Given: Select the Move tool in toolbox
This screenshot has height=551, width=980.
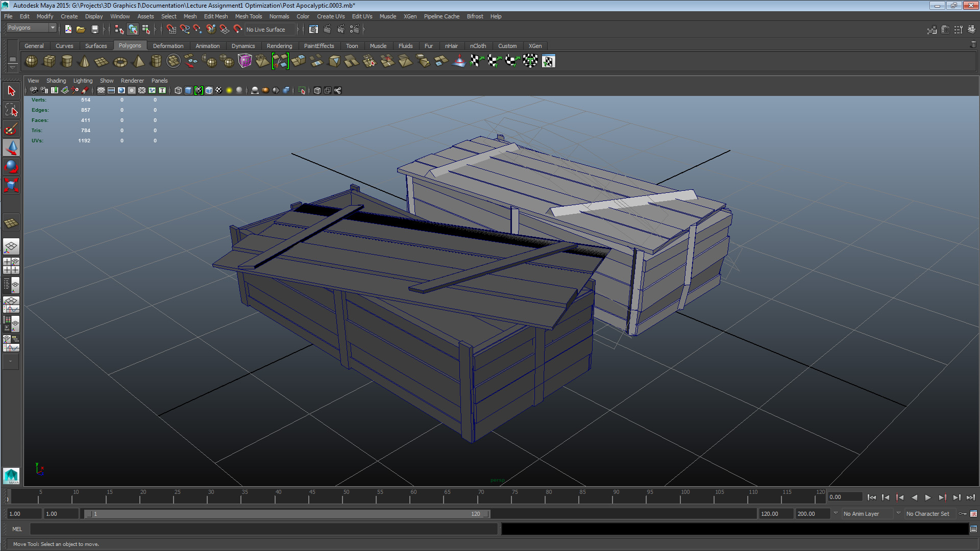Looking at the screenshot, I should 11,148.
